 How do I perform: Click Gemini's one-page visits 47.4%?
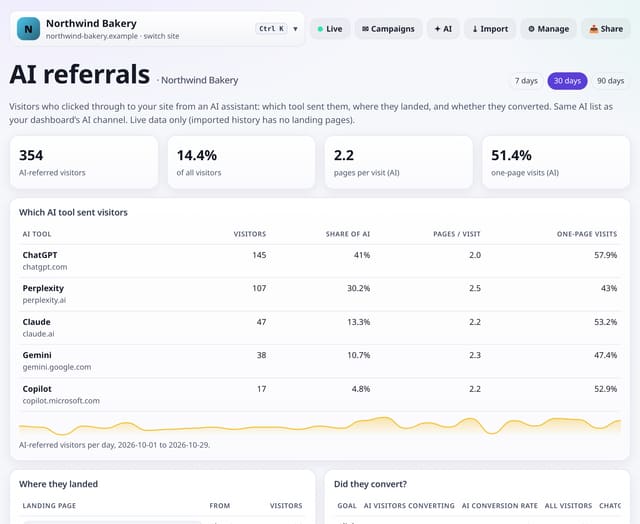(x=606, y=355)
